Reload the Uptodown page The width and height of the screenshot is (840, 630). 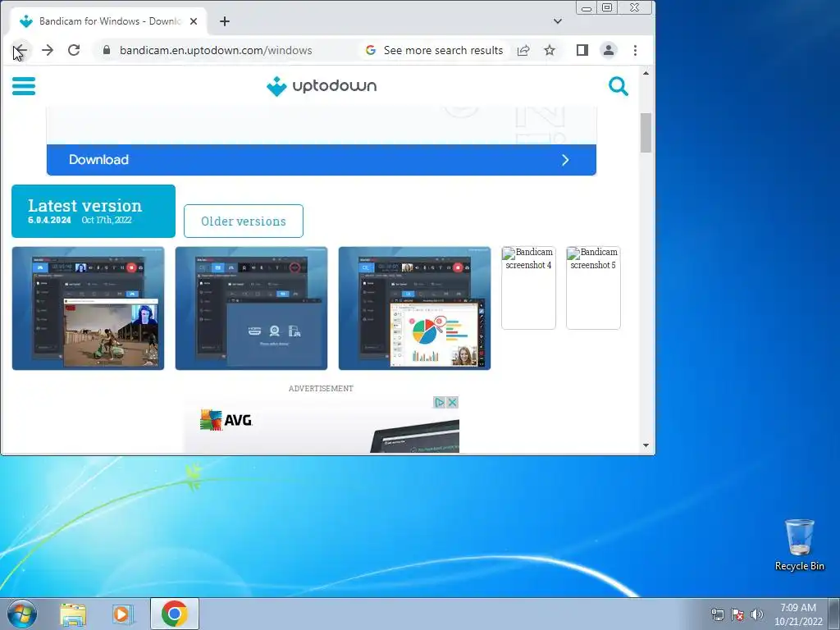tap(74, 50)
